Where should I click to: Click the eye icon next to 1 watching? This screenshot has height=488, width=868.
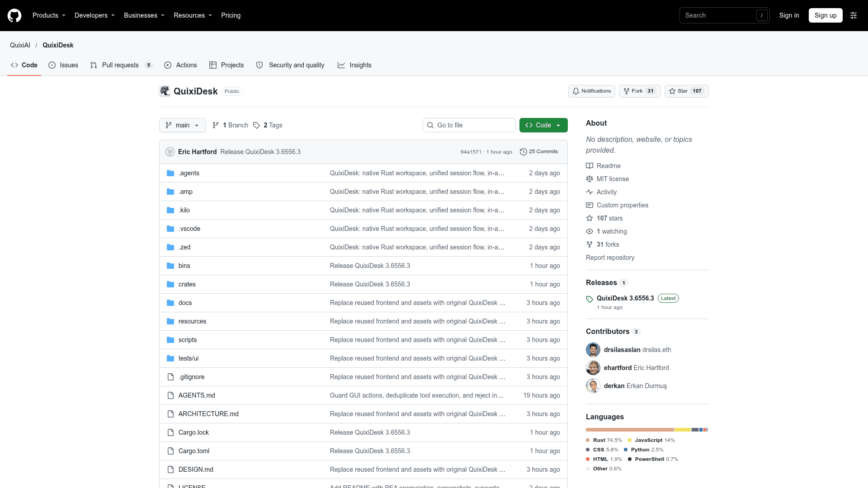[590, 231]
